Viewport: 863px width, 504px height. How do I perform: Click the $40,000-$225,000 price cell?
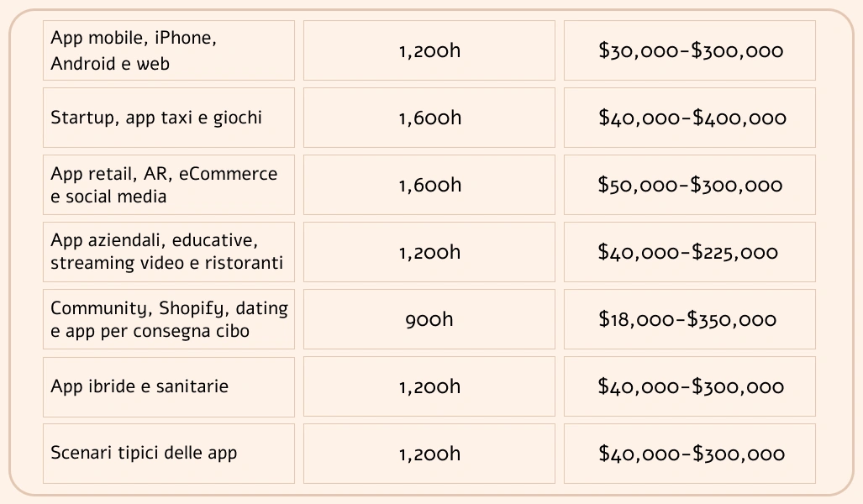point(690,252)
